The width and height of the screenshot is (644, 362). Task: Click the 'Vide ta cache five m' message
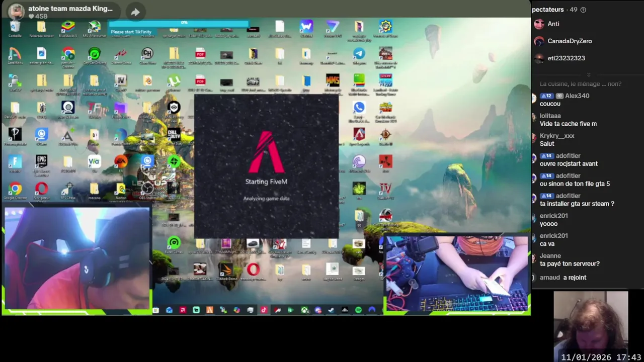568,124
